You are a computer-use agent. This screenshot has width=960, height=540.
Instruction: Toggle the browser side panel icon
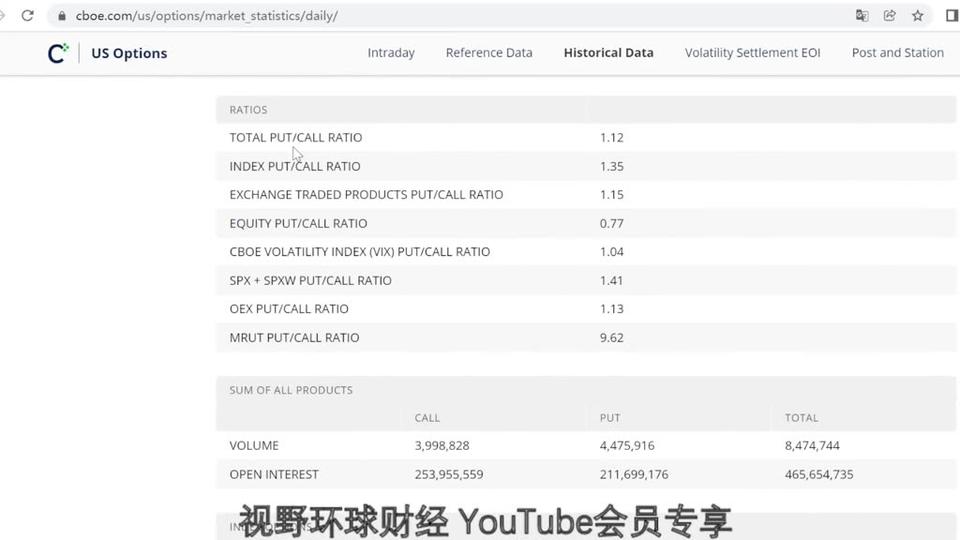click(x=951, y=16)
